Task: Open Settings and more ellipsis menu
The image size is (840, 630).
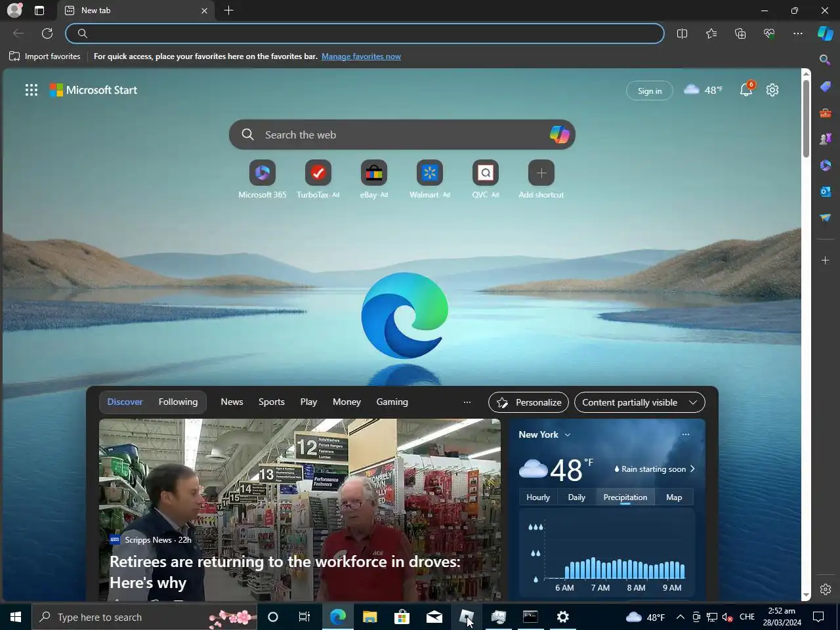Action: pyautogui.click(x=798, y=33)
